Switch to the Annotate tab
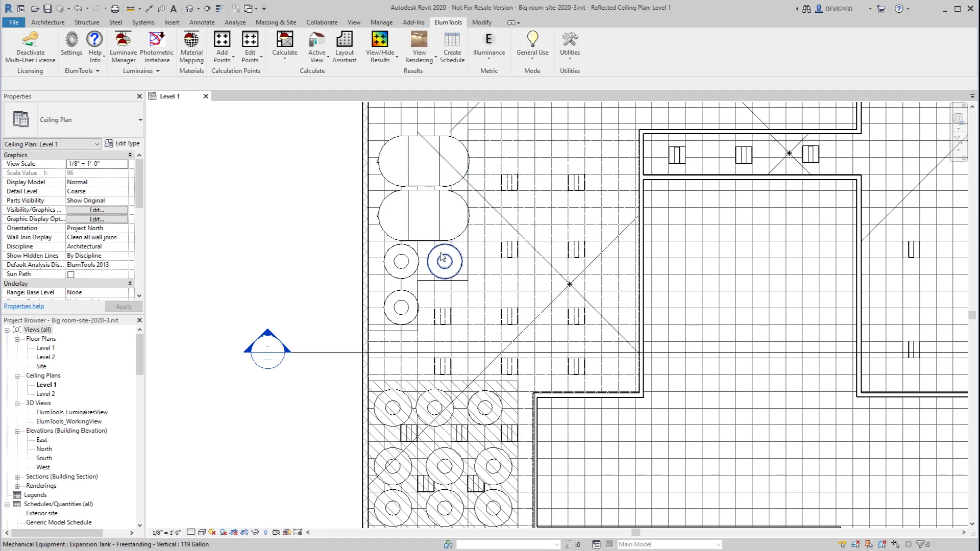The image size is (980, 551). point(202,22)
